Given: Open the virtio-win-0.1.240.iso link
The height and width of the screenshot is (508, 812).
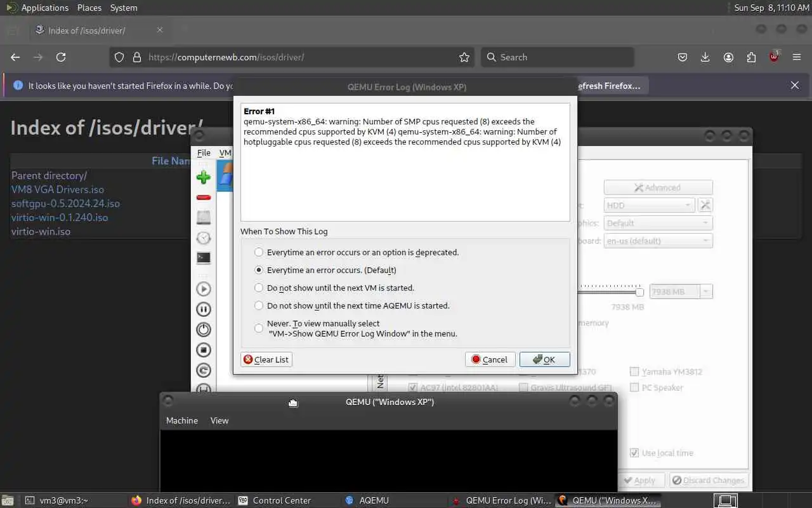Looking at the screenshot, I should pos(60,217).
